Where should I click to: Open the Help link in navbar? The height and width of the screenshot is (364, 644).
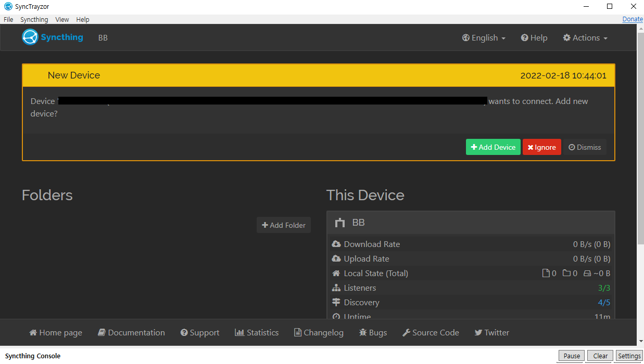534,37
